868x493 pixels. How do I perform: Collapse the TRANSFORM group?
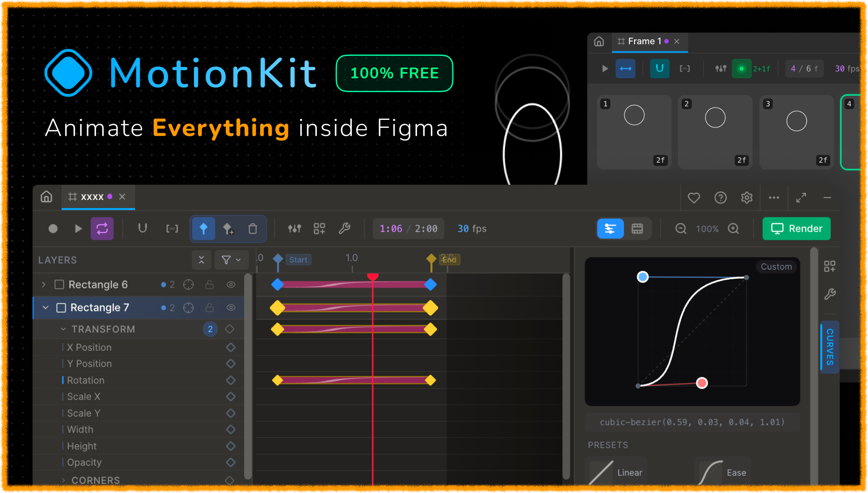[63, 329]
